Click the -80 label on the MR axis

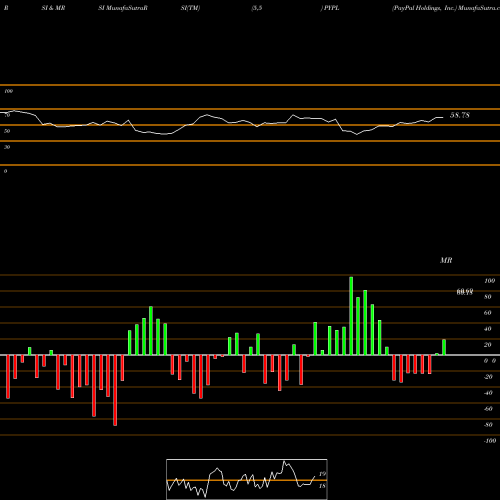pos(488,425)
